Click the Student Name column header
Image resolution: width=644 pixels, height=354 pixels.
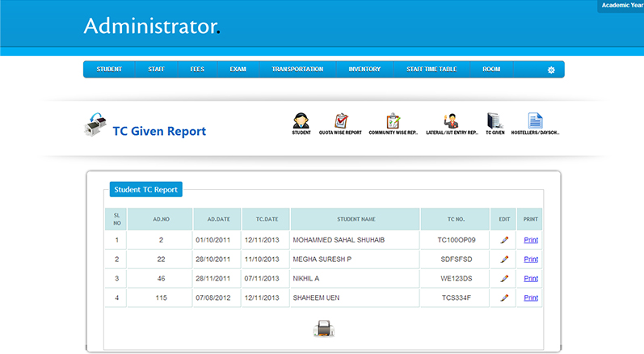(356, 219)
